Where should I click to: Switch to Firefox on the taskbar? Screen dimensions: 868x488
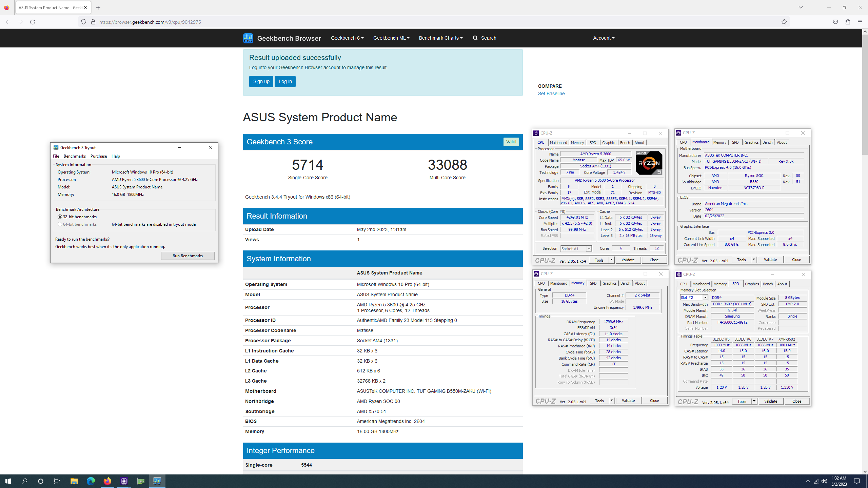click(x=107, y=481)
